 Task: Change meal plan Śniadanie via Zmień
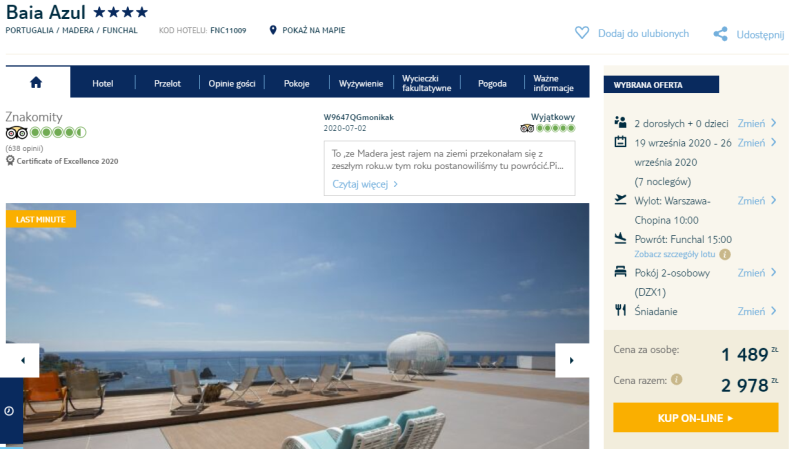[x=757, y=311]
